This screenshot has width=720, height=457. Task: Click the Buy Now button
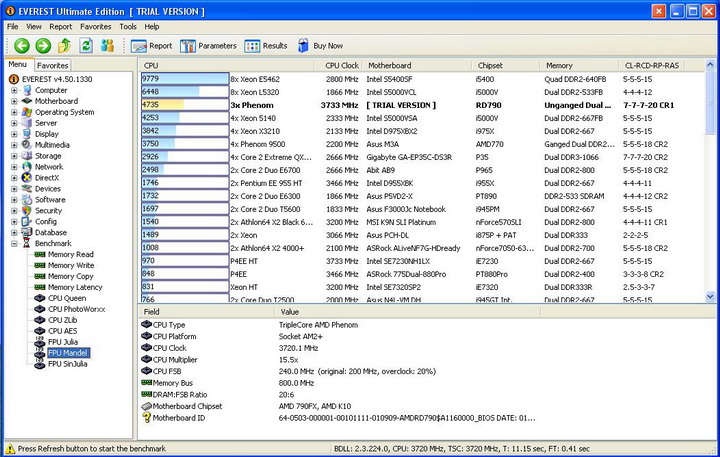point(321,46)
